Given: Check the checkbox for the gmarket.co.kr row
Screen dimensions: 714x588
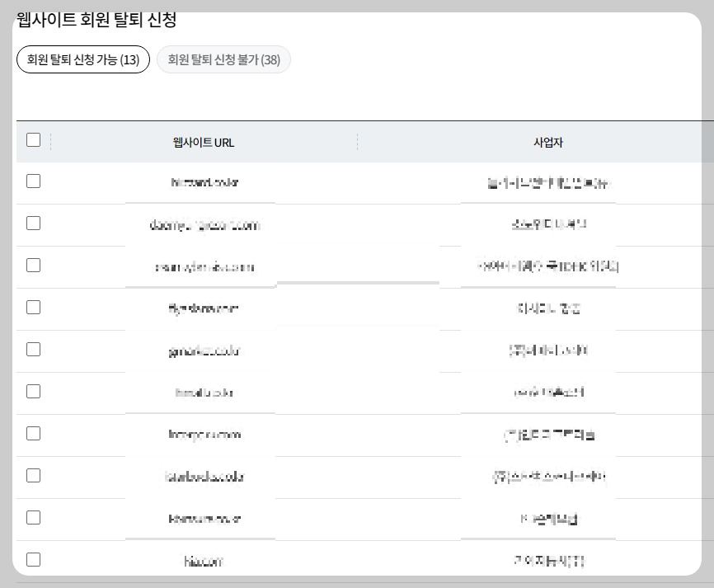Looking at the screenshot, I should [x=33, y=349].
